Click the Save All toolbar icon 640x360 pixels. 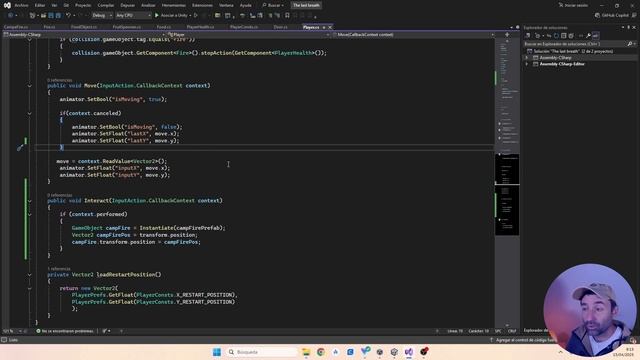(58, 15)
